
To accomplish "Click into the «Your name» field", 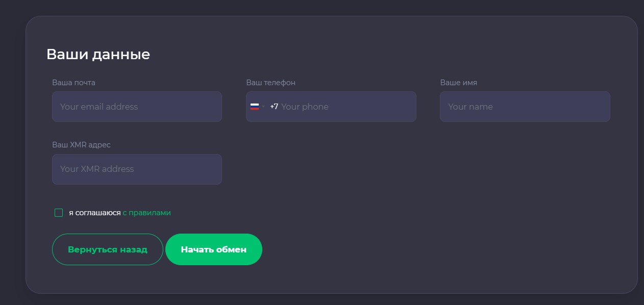I will [x=525, y=107].
